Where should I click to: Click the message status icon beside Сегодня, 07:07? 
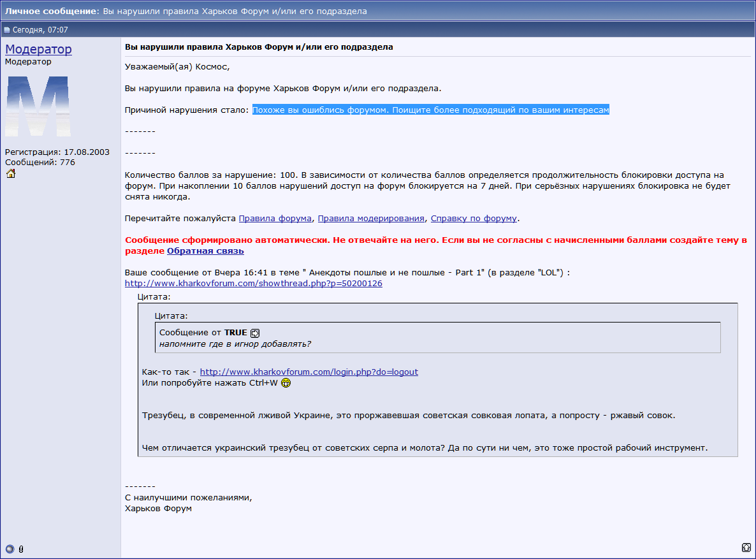(7, 30)
